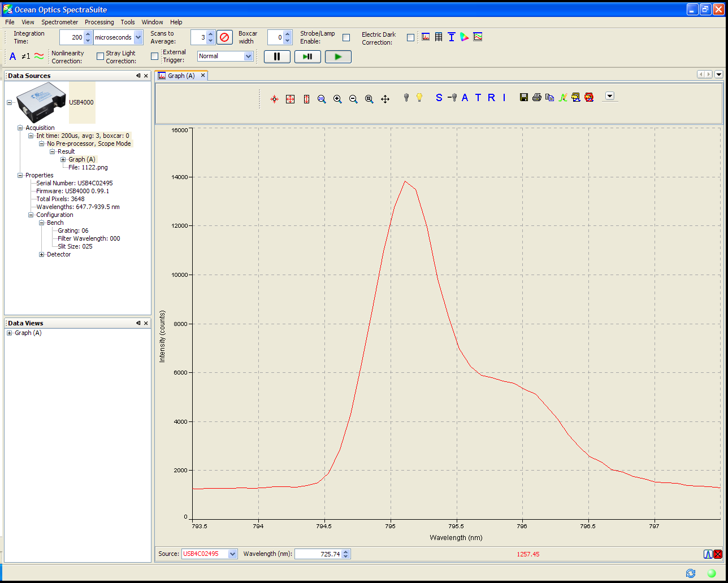Collapse the USB4000 device tree node

coord(9,103)
